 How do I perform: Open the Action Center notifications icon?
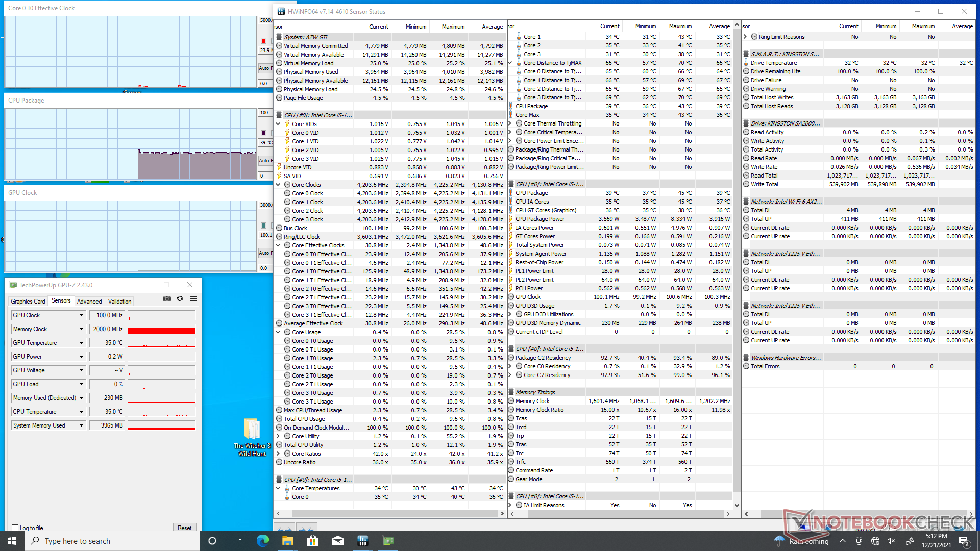point(964,541)
